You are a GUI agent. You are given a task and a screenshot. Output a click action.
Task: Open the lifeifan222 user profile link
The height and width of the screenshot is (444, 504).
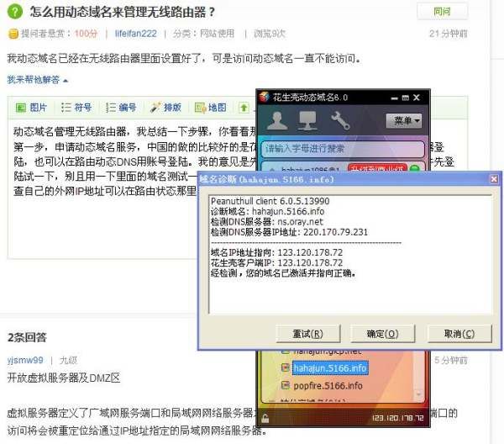pos(135,34)
